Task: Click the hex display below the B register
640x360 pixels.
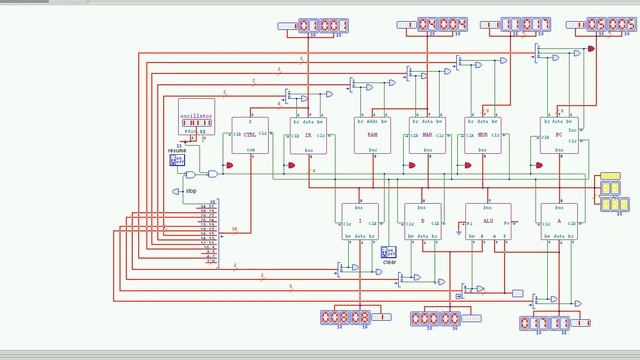Action: (436, 318)
